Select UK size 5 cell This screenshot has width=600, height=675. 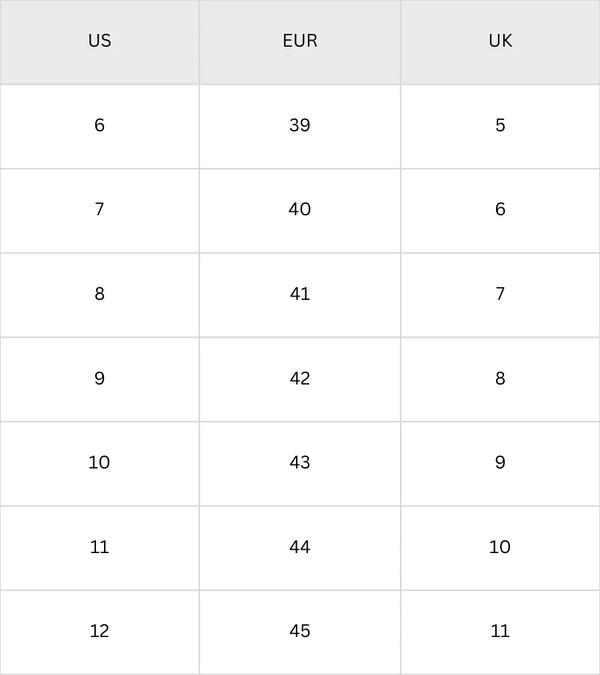(500, 125)
